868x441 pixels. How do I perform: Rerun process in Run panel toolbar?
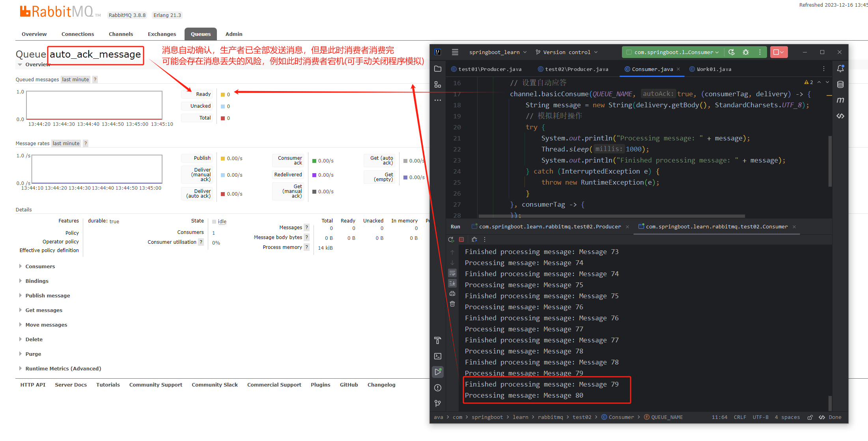(451, 239)
